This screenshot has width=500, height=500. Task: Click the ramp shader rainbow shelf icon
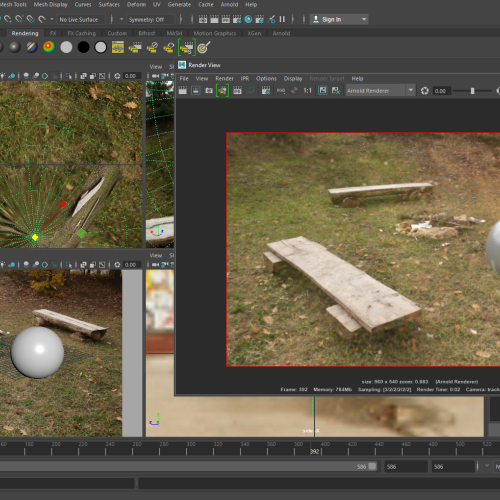tap(49, 47)
